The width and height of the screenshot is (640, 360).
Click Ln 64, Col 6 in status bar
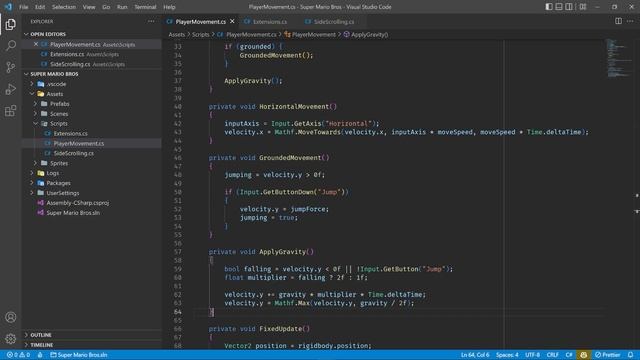coord(475,355)
